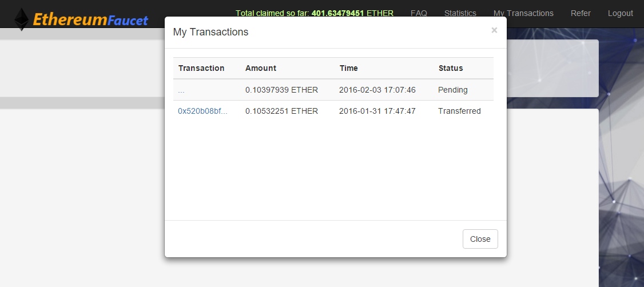This screenshot has height=287, width=644.
Task: Dismiss the dialog with the × icon
Action: coord(494,30)
